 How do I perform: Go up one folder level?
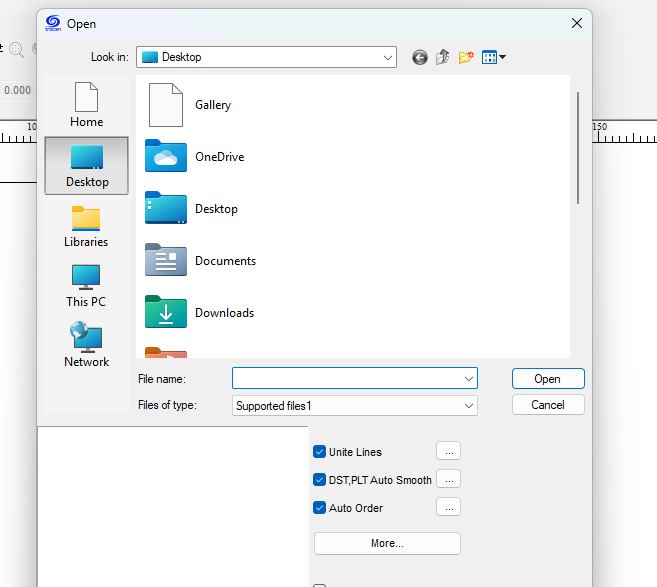(x=442, y=57)
